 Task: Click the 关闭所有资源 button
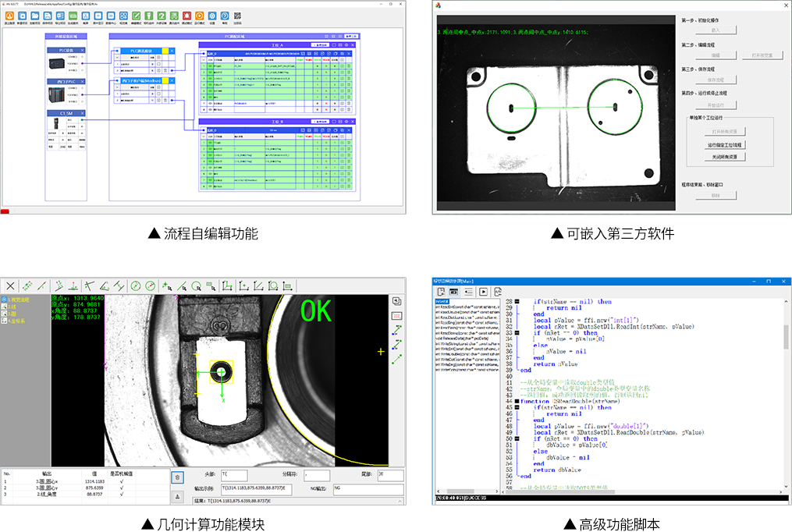[x=724, y=157]
